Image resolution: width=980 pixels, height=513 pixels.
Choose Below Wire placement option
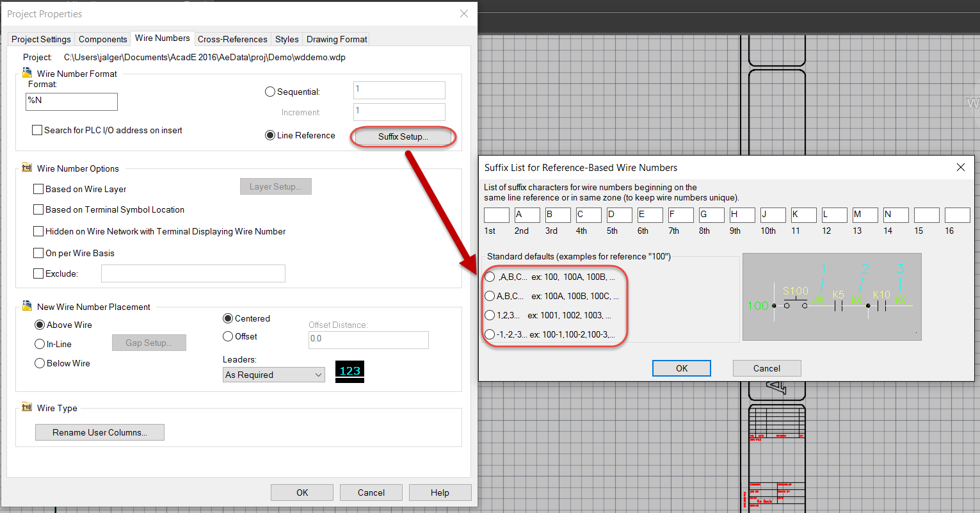click(38, 363)
